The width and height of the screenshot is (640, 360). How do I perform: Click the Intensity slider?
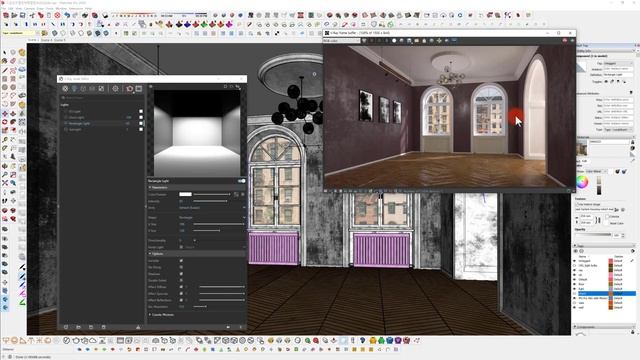pyautogui.click(x=210, y=201)
